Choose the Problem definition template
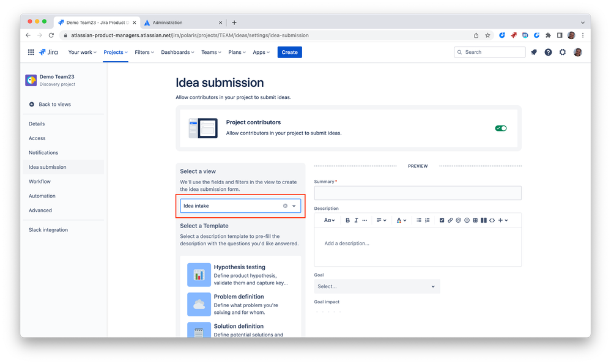Image resolution: width=611 pixels, height=364 pixels. pyautogui.click(x=240, y=305)
